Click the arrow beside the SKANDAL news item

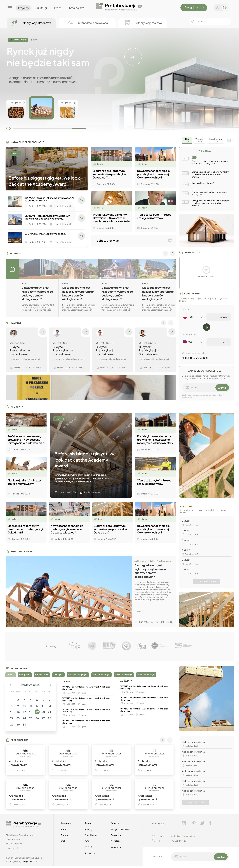81,218
